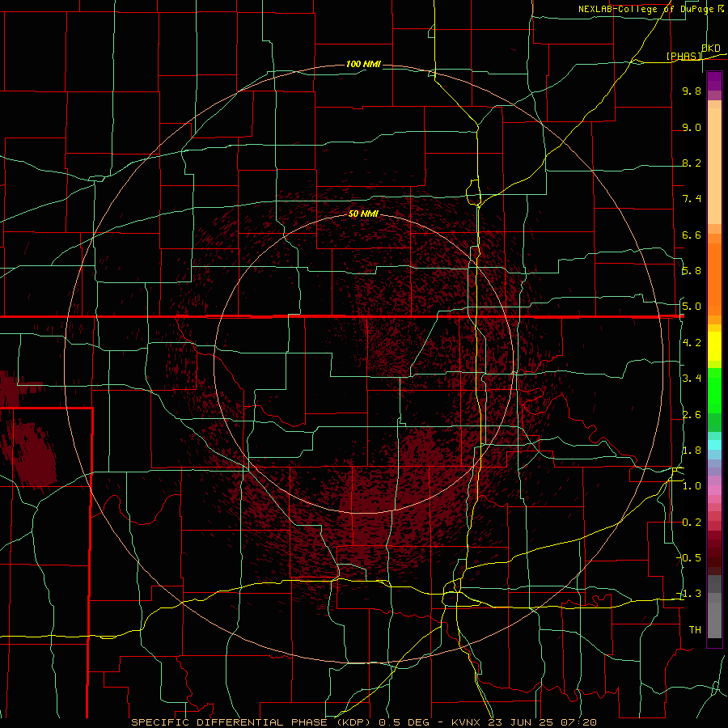728x728 pixels.
Task: Click the bright green color bar segment
Action: click(x=714, y=390)
